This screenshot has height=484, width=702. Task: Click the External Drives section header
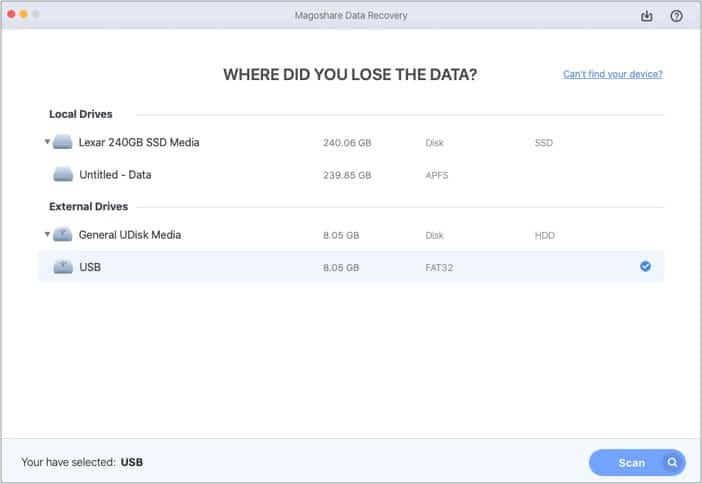click(89, 206)
